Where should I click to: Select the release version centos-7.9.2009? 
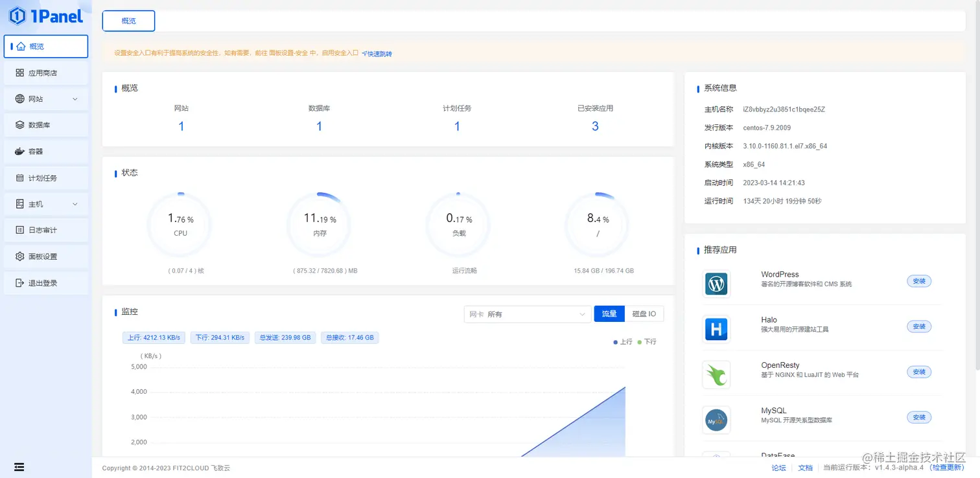[x=767, y=128]
